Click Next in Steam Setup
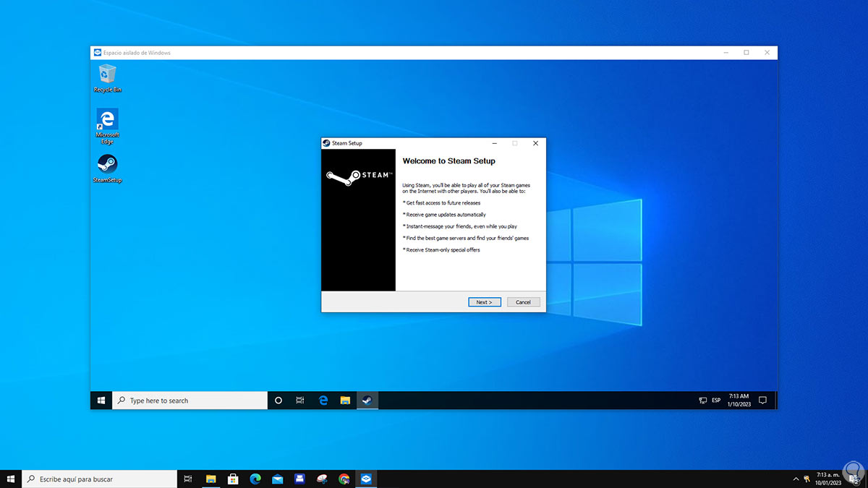The image size is (868, 488). click(485, 302)
